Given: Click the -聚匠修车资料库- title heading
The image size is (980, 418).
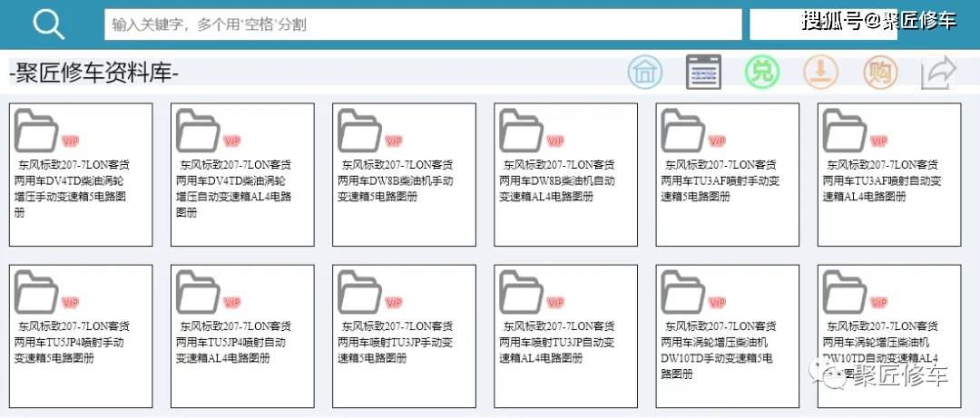Looking at the screenshot, I should (x=94, y=73).
